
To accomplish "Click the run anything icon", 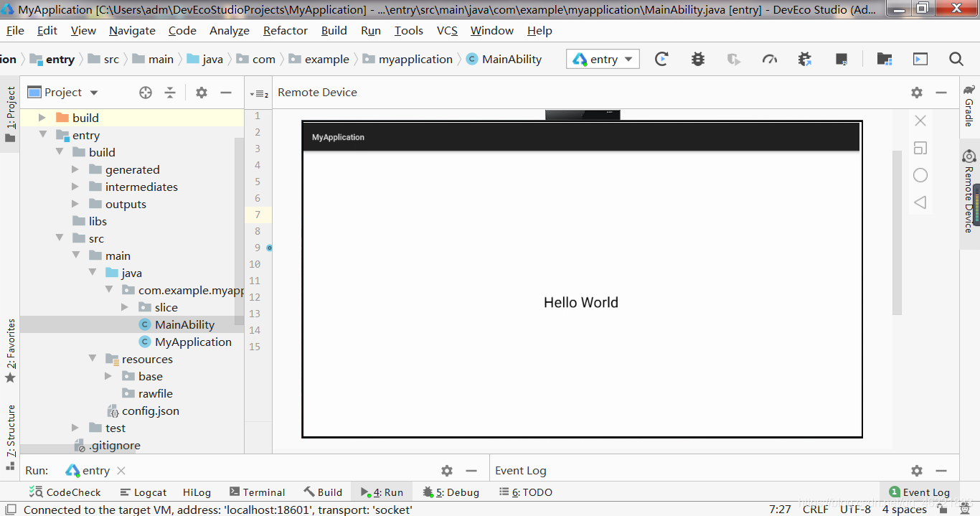I will tap(920, 60).
